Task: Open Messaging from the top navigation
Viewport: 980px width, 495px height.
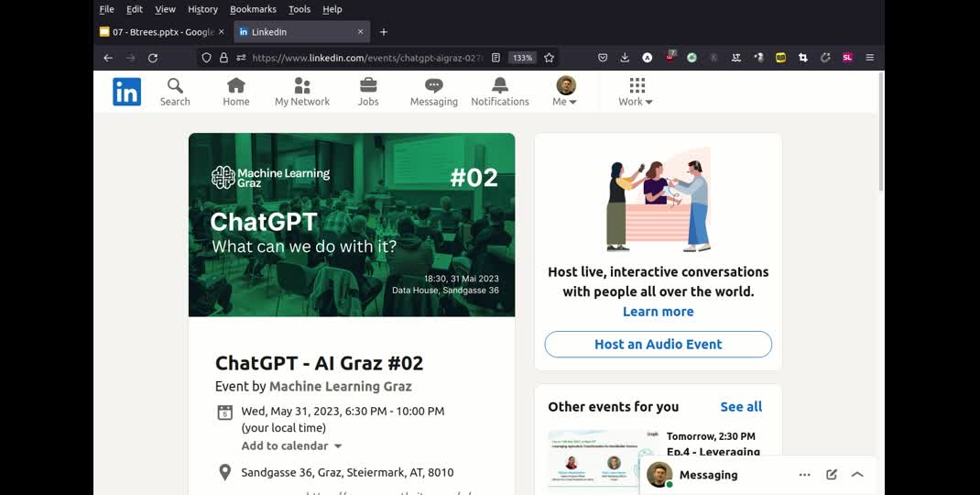Action: tap(433, 92)
